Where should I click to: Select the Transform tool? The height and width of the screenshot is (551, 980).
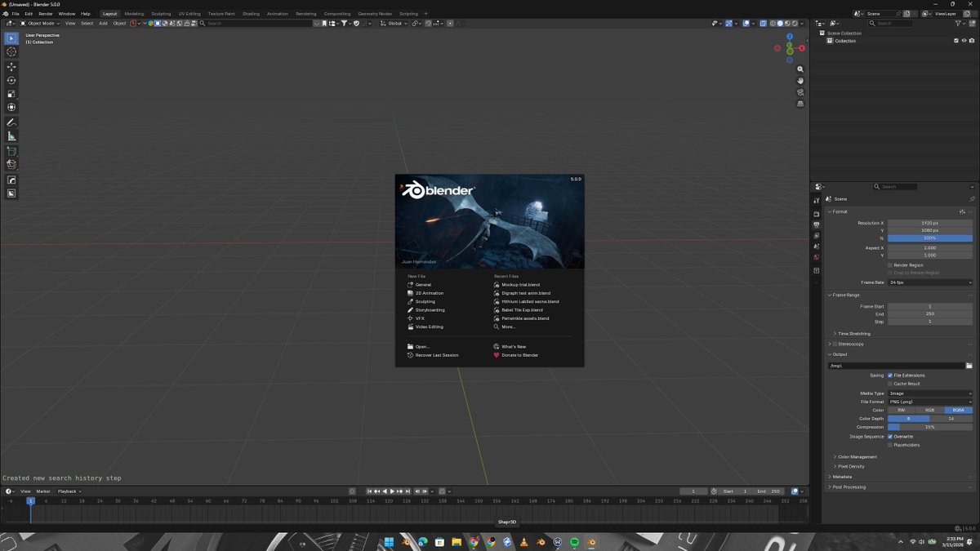coord(11,107)
